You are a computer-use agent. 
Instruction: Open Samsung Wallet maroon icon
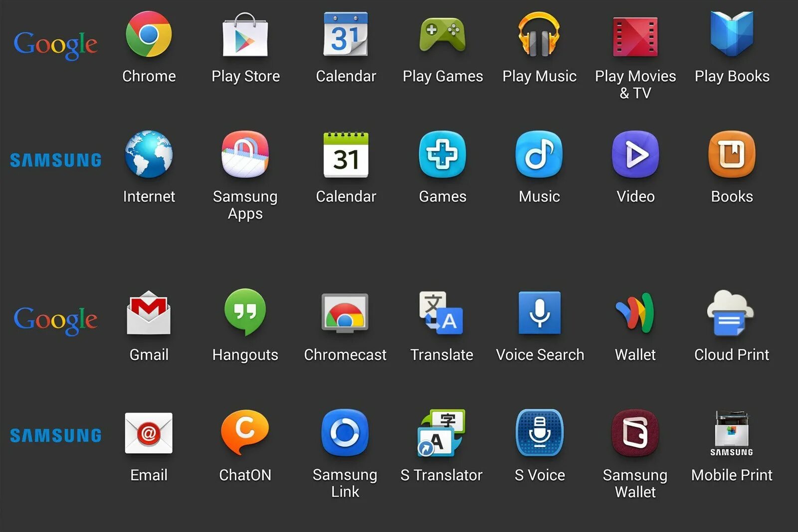(x=635, y=433)
